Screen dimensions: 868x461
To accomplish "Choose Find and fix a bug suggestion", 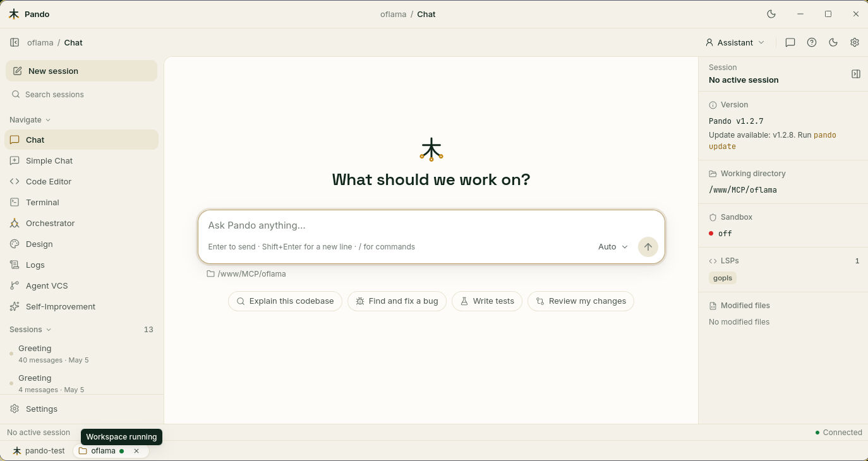I will point(397,301).
